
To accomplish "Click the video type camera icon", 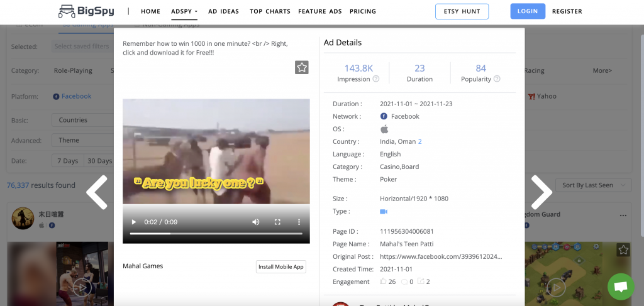I will click(384, 212).
